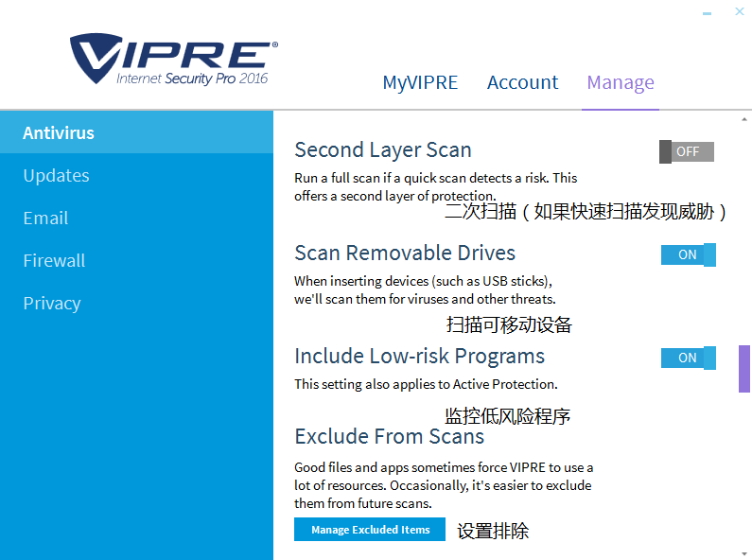Click the Manage Excluded Items button
The width and height of the screenshot is (752, 560).
coord(370,530)
